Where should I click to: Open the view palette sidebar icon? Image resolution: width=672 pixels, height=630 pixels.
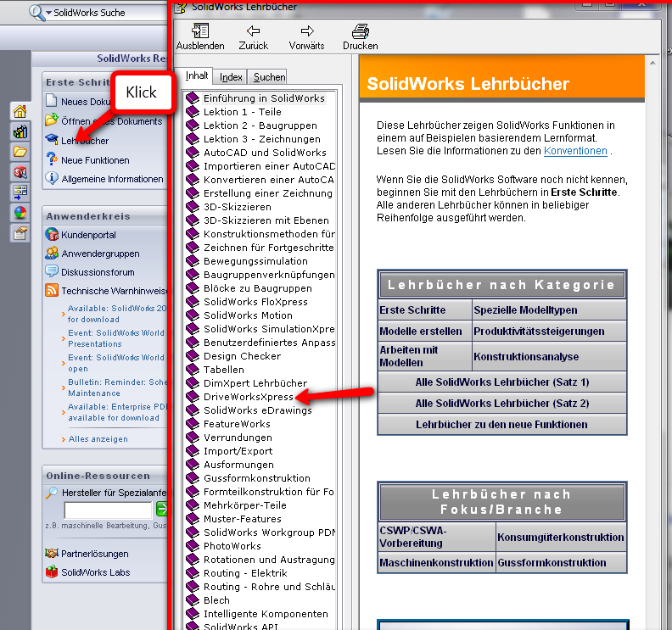[x=20, y=192]
